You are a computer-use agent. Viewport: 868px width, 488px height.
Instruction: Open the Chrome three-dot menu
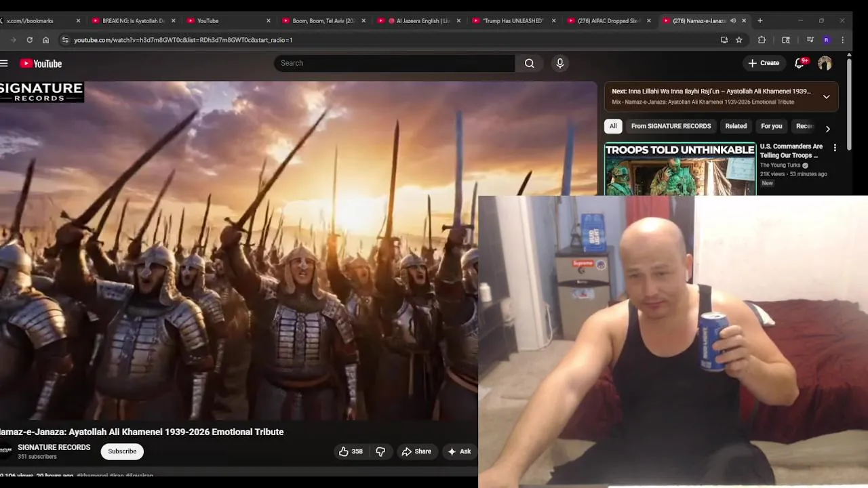[843, 40]
